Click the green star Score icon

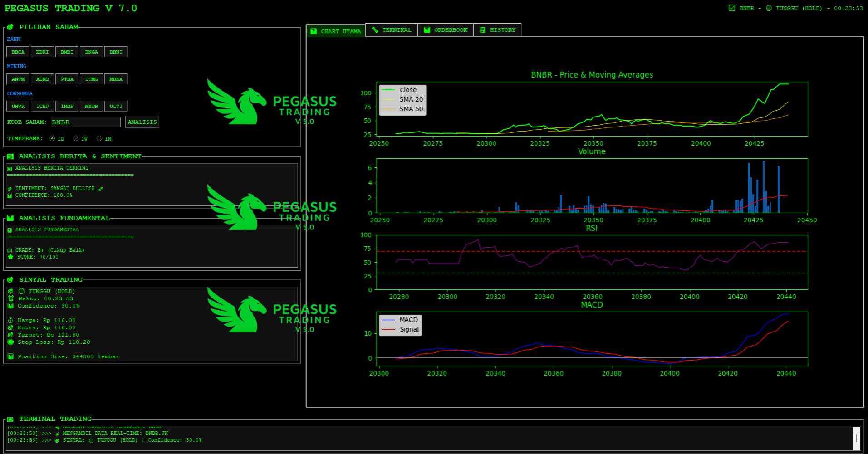pyautogui.click(x=10, y=257)
